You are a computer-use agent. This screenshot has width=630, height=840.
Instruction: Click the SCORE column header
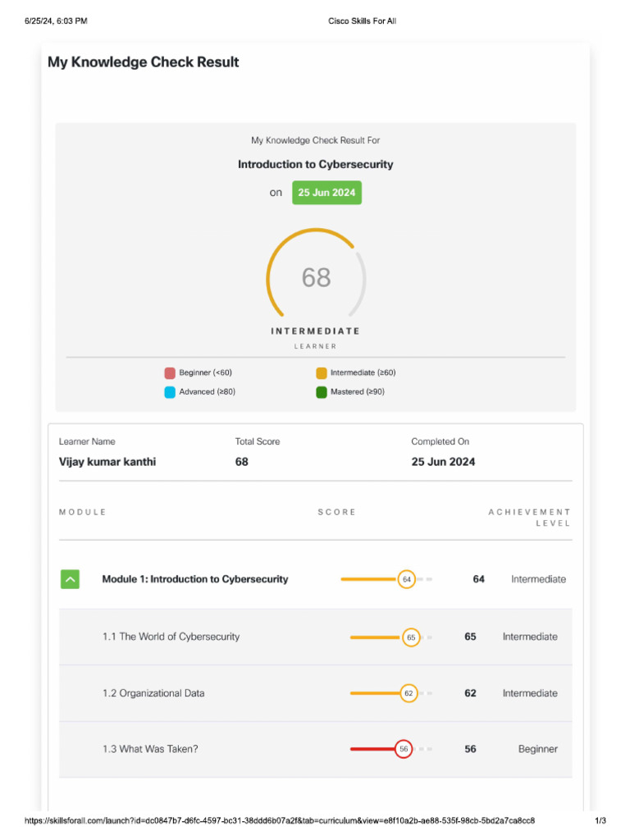click(336, 512)
